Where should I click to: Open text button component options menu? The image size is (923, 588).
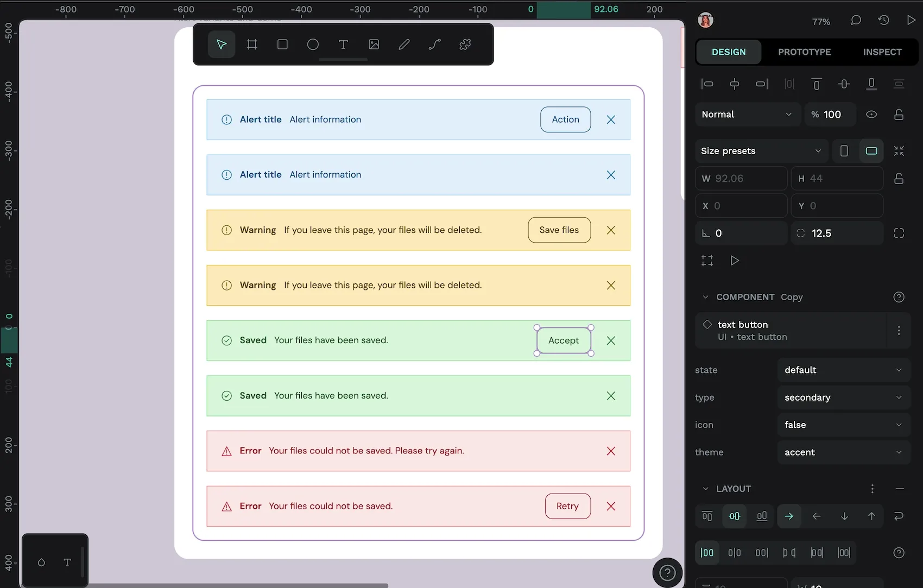pos(899,330)
